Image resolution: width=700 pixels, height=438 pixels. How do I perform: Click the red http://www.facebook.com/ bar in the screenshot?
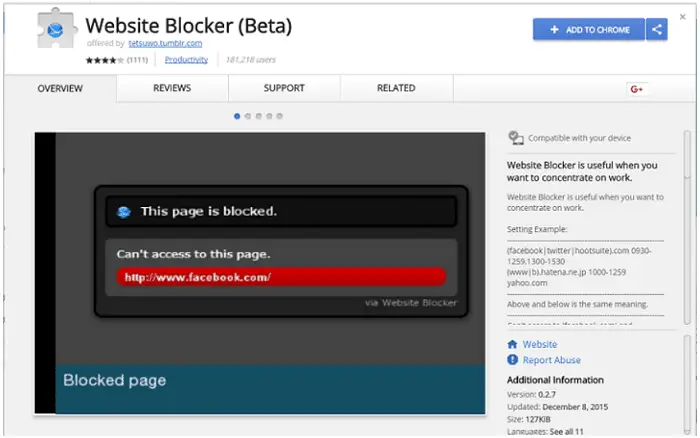click(281, 277)
